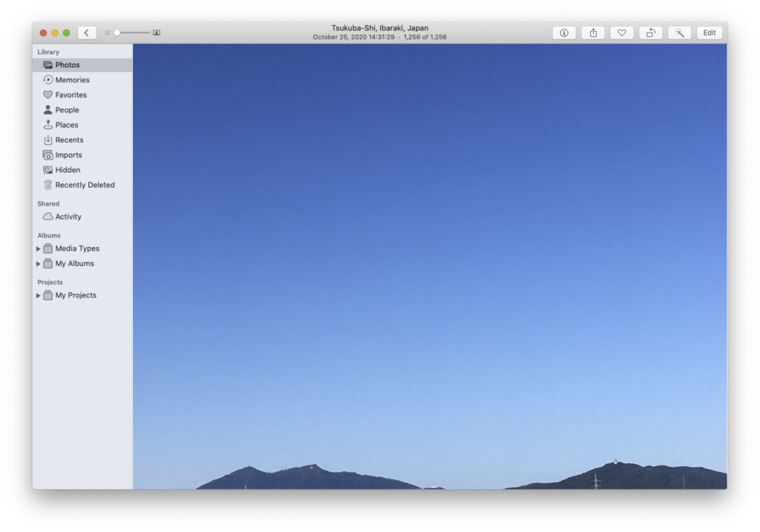Click the zoom slider handle
760x532 pixels.
(117, 33)
